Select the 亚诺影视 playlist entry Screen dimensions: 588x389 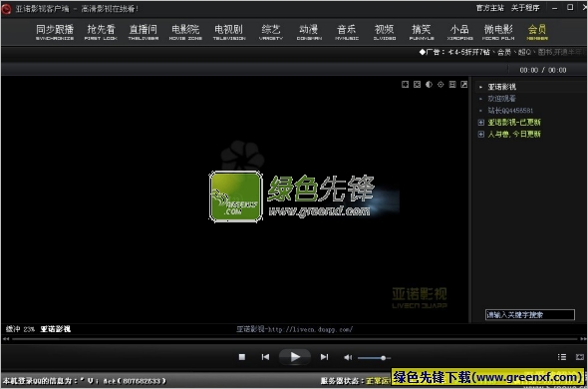[501, 87]
